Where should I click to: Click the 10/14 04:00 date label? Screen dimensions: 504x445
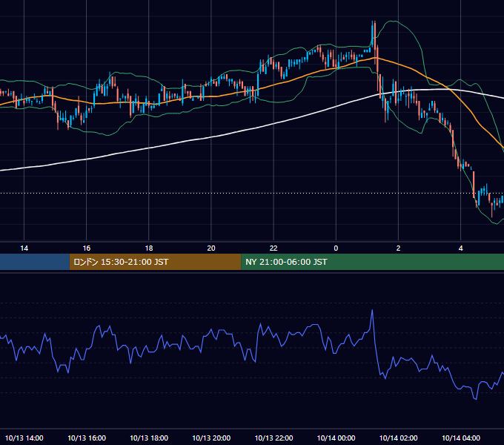coord(460,438)
